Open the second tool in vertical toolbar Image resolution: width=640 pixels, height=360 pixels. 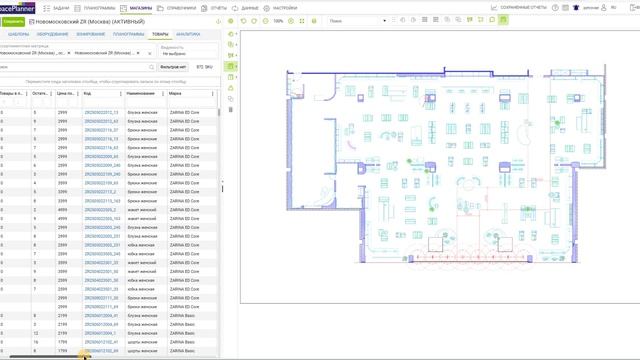click(231, 44)
